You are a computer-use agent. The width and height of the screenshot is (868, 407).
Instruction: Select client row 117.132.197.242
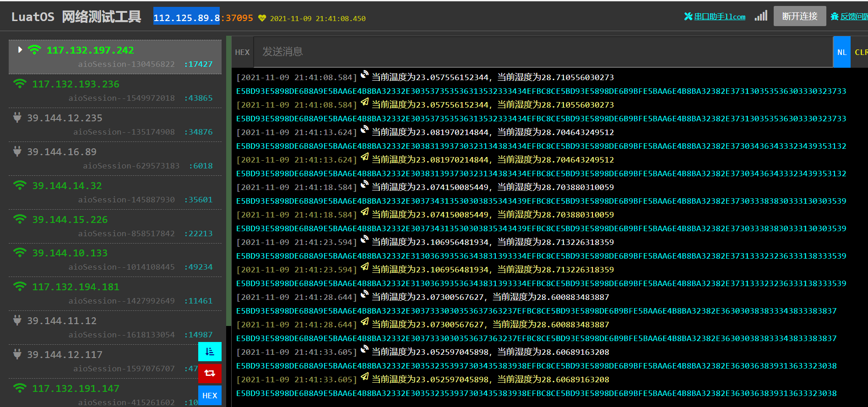coord(115,57)
